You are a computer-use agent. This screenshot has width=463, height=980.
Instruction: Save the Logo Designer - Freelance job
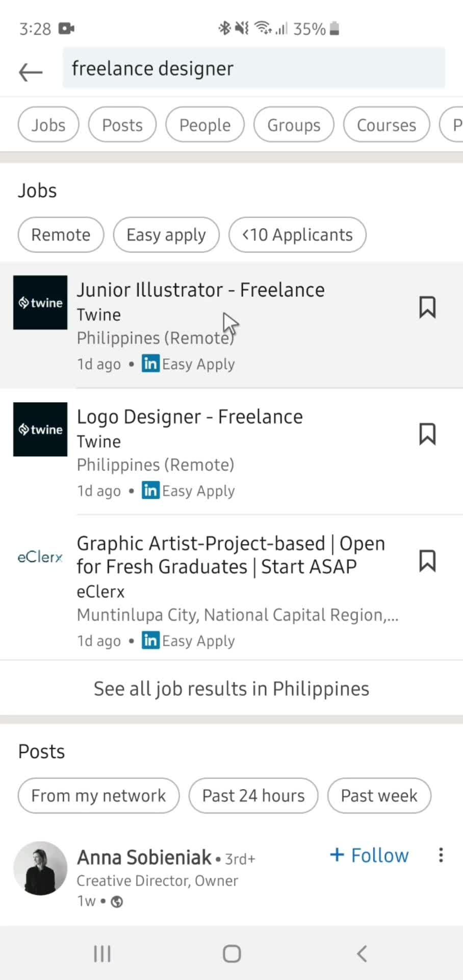coord(427,434)
